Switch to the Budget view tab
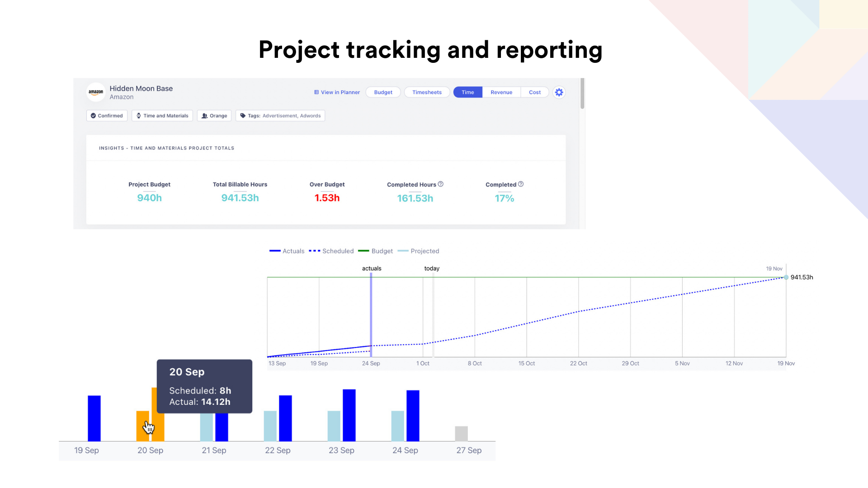The width and height of the screenshot is (868, 488). 384,92
